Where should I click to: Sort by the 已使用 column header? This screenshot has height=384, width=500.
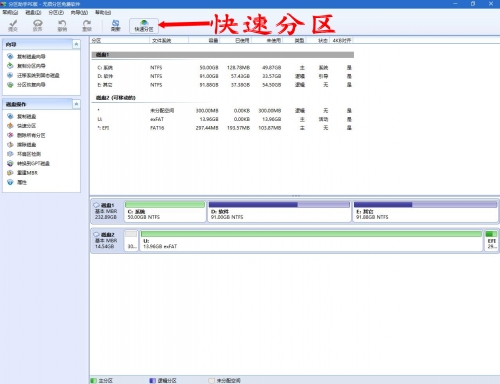[x=236, y=40]
